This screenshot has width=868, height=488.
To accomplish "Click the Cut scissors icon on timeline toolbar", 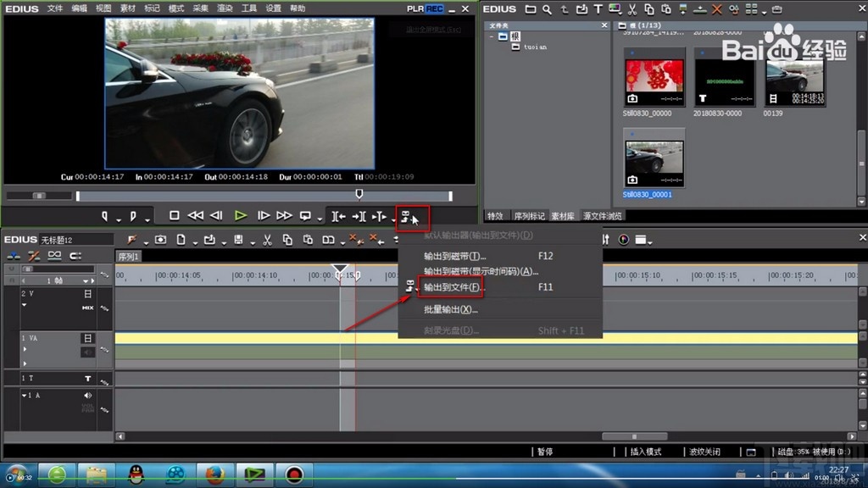I will (267, 240).
